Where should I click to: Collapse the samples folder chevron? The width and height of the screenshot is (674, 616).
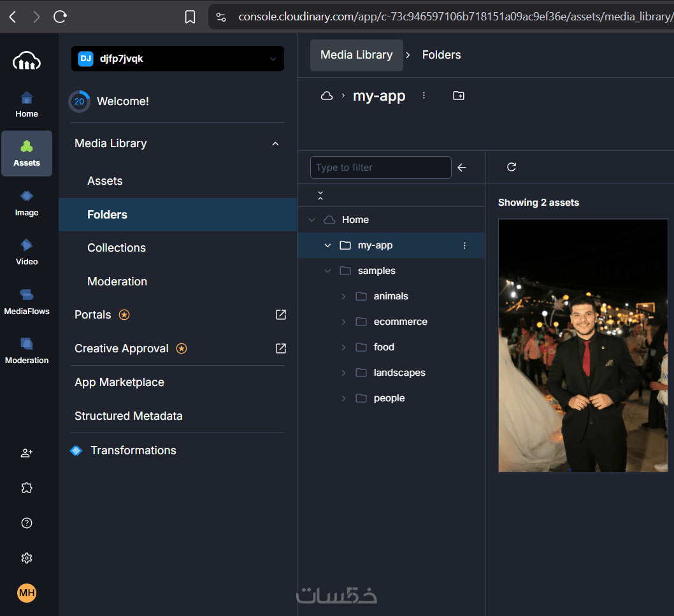click(x=327, y=271)
